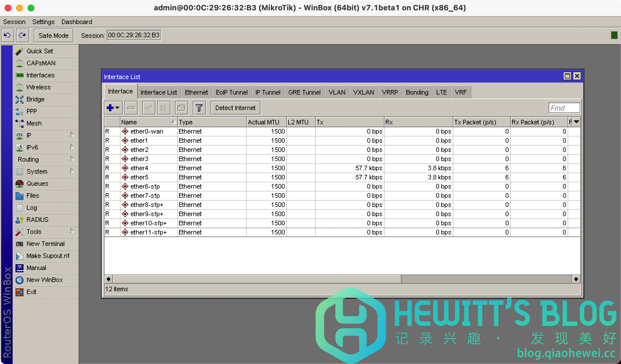
Task: Click the filter funnel icon
Action: pyautogui.click(x=199, y=108)
